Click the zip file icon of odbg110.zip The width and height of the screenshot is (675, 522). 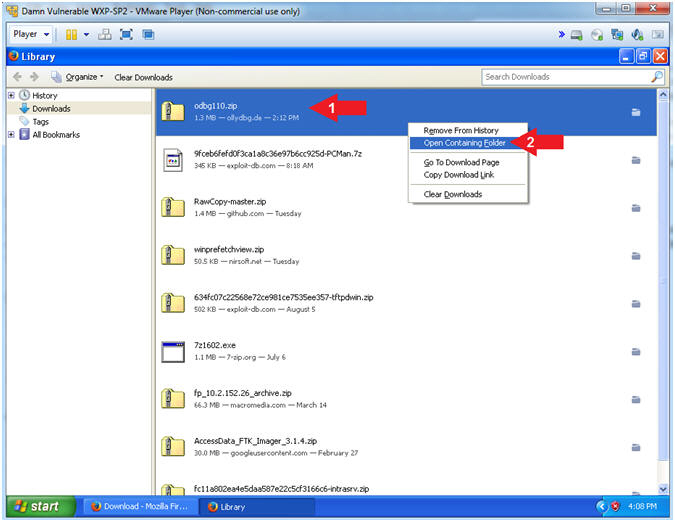[173, 111]
